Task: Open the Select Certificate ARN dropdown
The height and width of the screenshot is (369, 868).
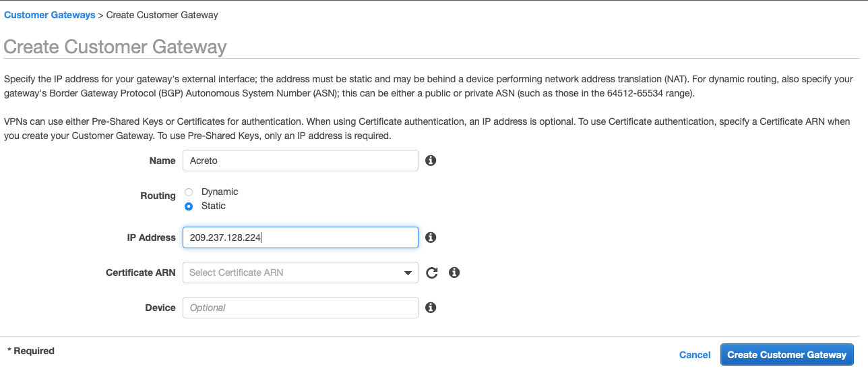Action: click(301, 273)
